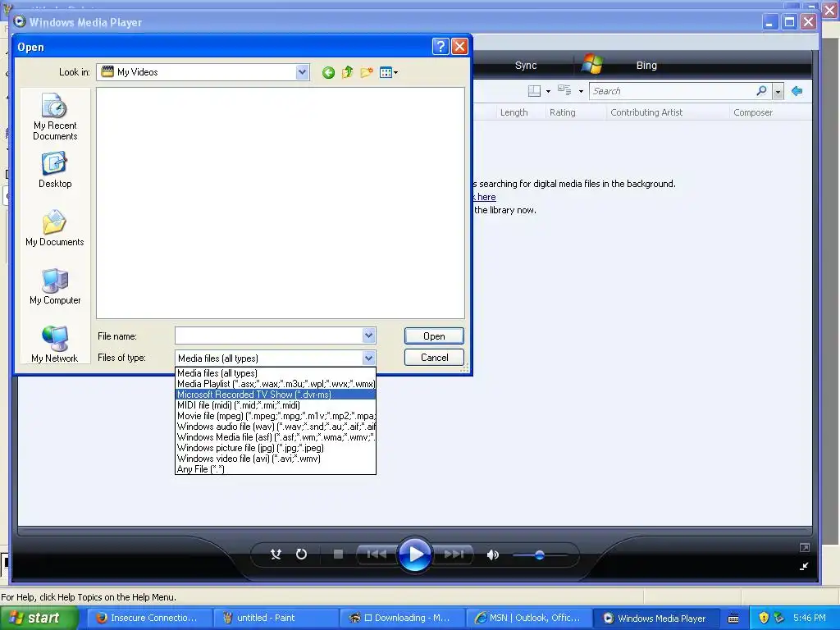Image resolution: width=840 pixels, height=630 pixels.
Task: Open the Views menu button
Action: 388,72
